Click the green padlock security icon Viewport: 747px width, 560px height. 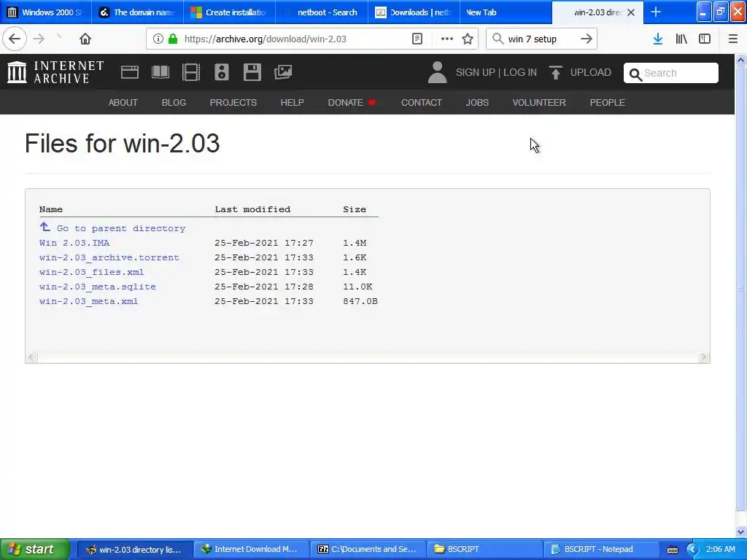pos(173,39)
